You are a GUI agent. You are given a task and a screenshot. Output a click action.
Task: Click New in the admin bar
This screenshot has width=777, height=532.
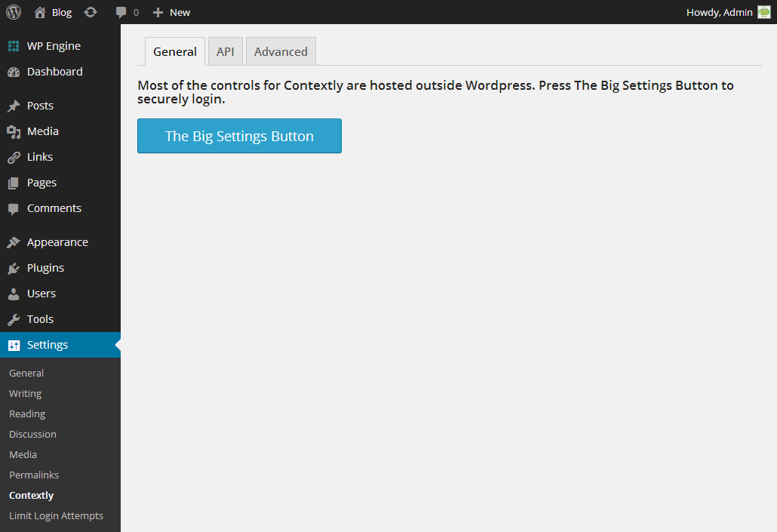pyautogui.click(x=180, y=12)
